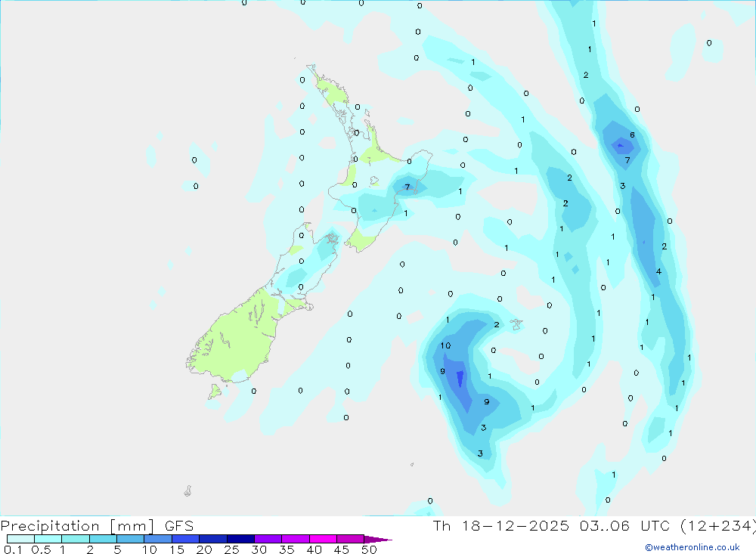Select legend swatch between 40 and 45
Image resolution: width=756 pixels, height=554 pixels.
click(x=323, y=539)
